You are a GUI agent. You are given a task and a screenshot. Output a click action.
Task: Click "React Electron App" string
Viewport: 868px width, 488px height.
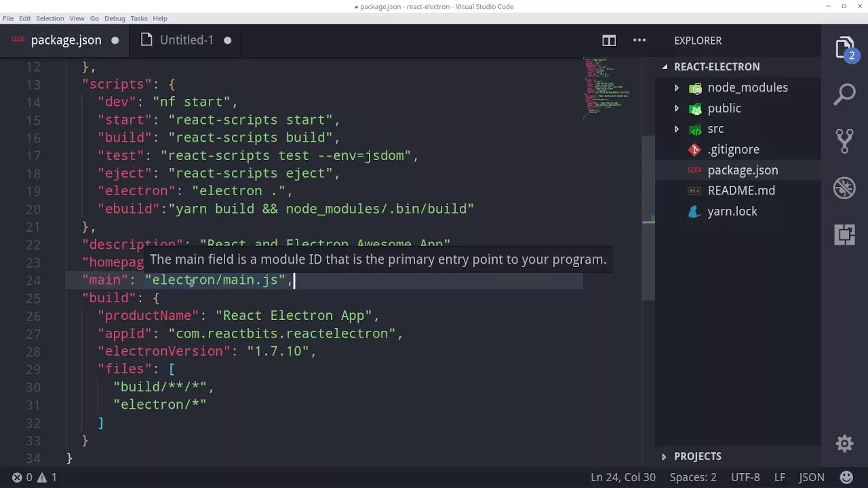point(294,316)
